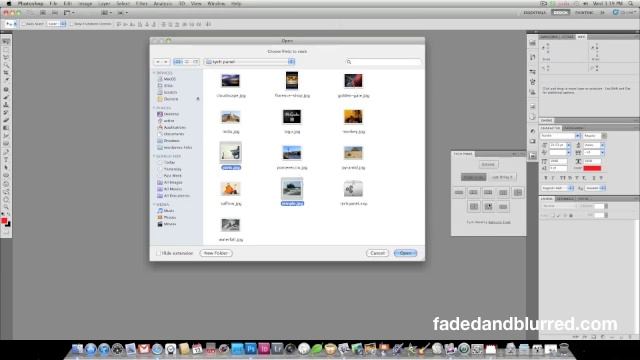Enable Auto-Select in options bar

coord(23,24)
